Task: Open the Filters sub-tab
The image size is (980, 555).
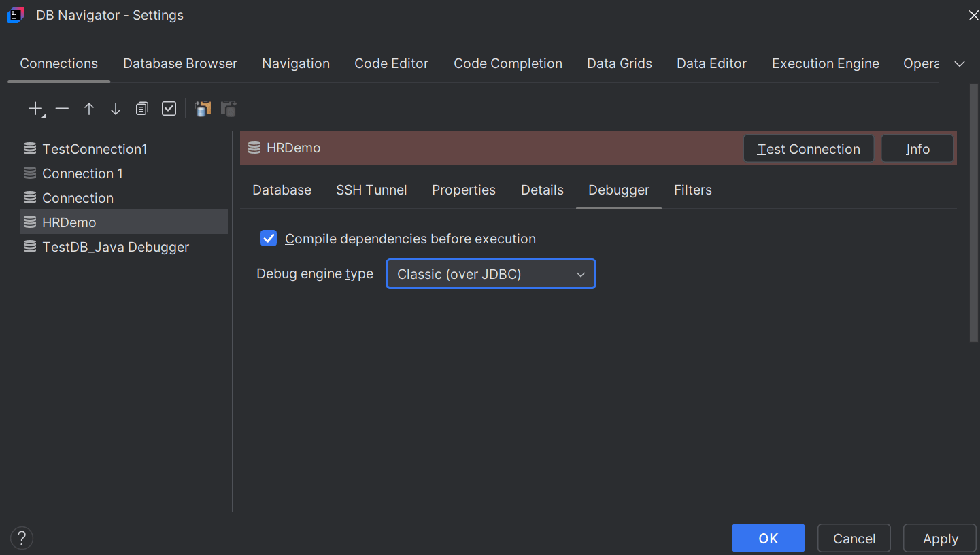Action: [x=693, y=190]
